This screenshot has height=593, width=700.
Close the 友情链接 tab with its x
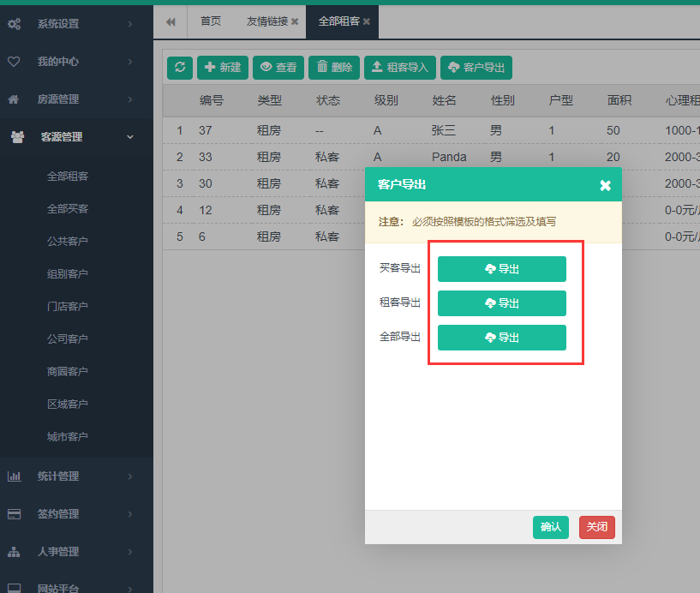point(295,21)
